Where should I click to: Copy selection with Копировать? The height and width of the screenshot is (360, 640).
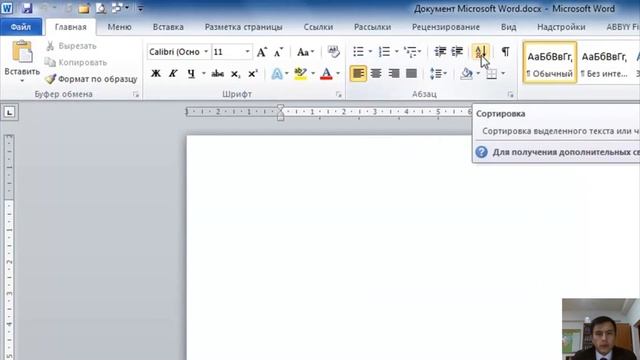click(x=76, y=62)
